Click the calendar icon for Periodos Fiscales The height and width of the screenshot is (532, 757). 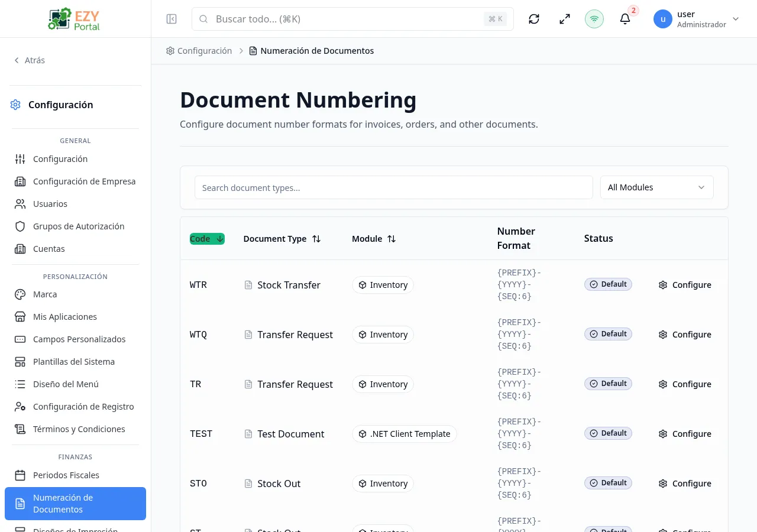click(x=20, y=475)
